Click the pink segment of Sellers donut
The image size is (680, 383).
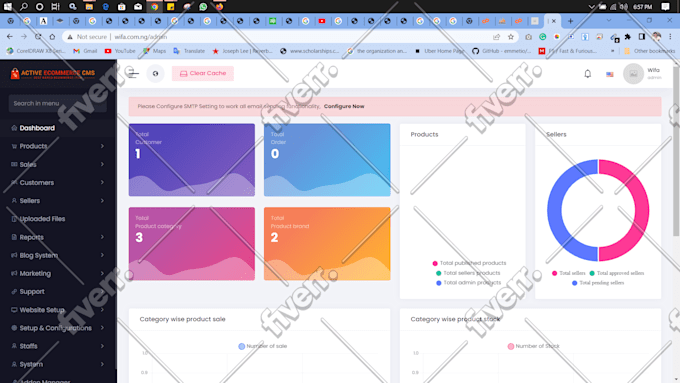coord(641,210)
